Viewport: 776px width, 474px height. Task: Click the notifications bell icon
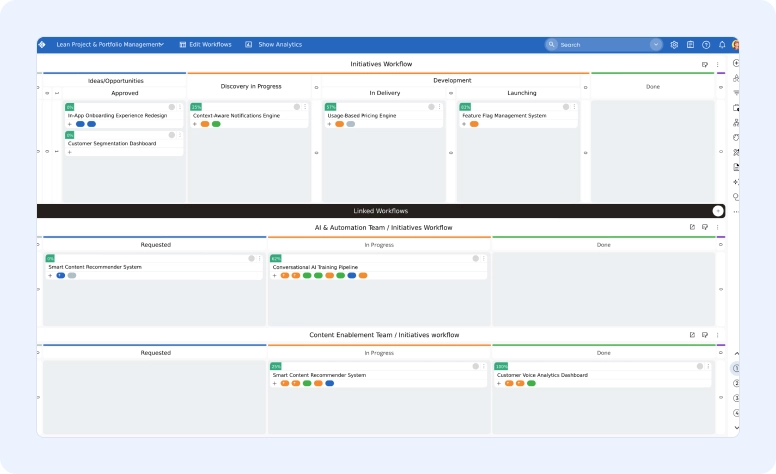click(x=722, y=45)
